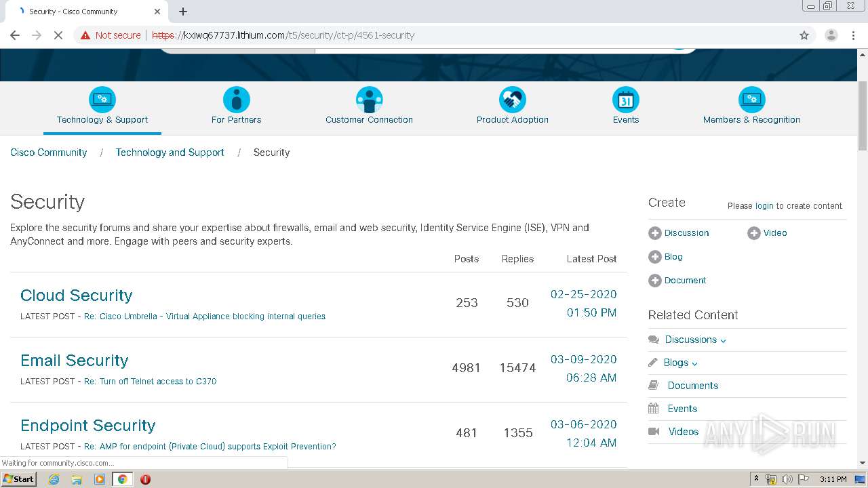
Task: Open Members & Recognition nav icon
Action: [x=751, y=100]
